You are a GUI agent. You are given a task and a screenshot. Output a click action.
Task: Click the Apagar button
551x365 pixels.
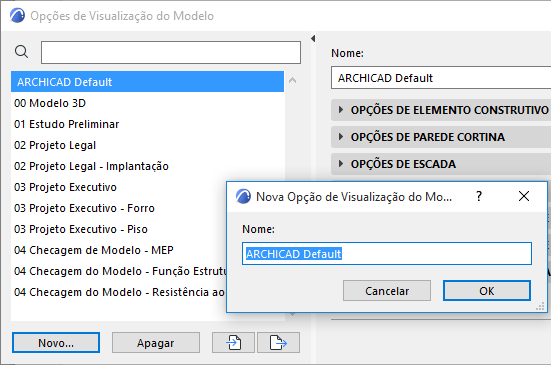156,343
